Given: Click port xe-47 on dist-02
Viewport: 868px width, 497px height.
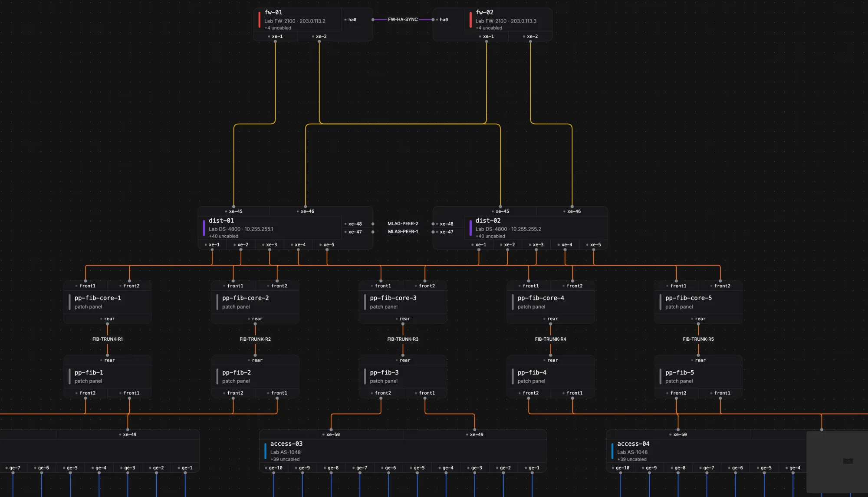Looking at the screenshot, I should click(x=445, y=232).
